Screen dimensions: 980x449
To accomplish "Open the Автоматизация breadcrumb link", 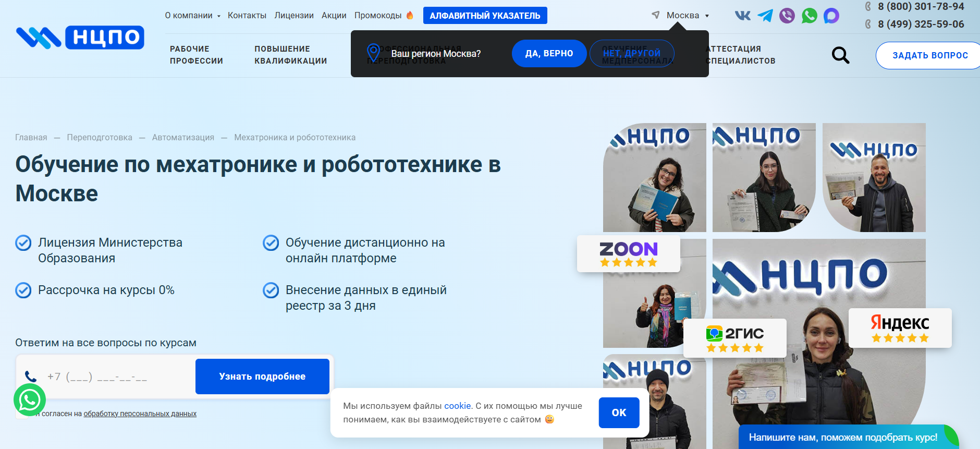I will 183,138.
